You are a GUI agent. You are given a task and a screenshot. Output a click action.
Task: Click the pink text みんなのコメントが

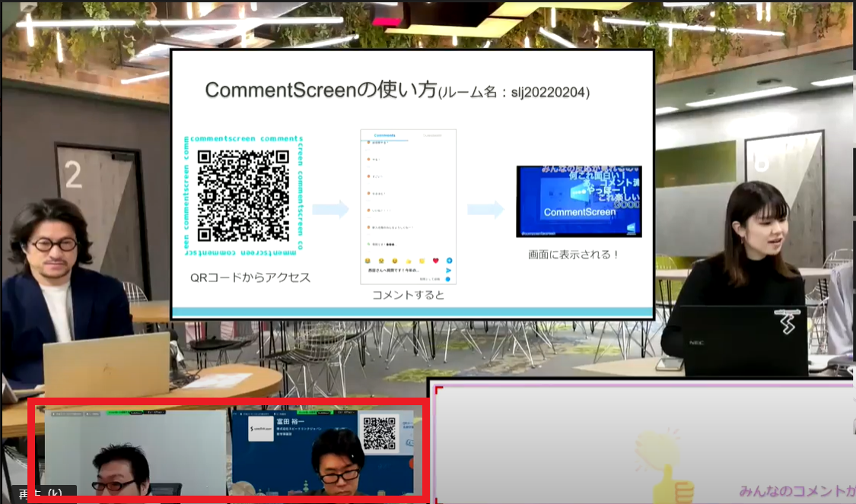[x=797, y=491]
